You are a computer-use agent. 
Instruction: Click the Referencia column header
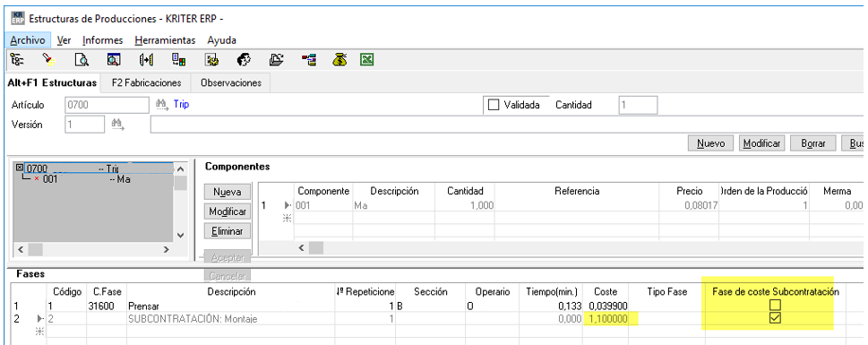pyautogui.click(x=578, y=191)
